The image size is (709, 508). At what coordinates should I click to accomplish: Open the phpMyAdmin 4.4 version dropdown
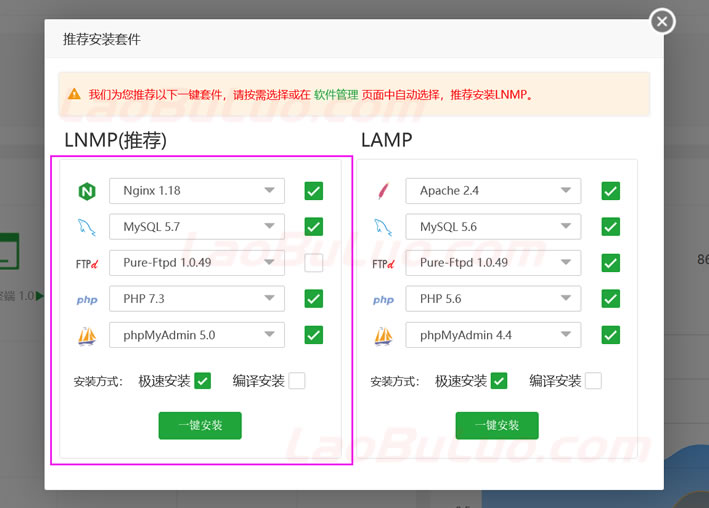[x=493, y=335]
